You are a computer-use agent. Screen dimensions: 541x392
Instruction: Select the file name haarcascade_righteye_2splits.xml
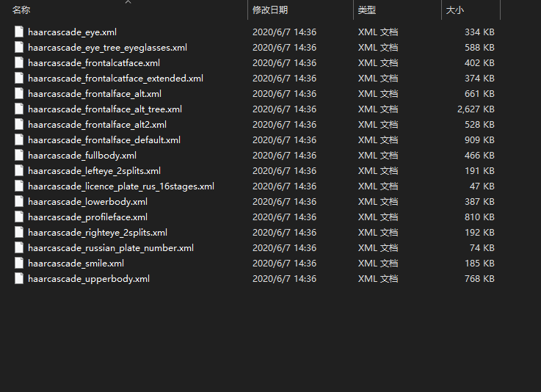tap(98, 233)
